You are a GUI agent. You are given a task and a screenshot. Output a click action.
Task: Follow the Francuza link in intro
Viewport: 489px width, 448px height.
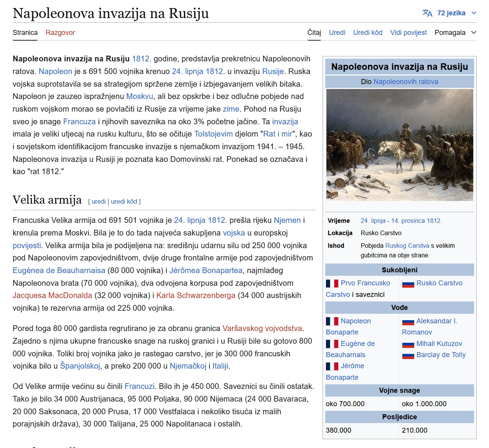[79, 122]
